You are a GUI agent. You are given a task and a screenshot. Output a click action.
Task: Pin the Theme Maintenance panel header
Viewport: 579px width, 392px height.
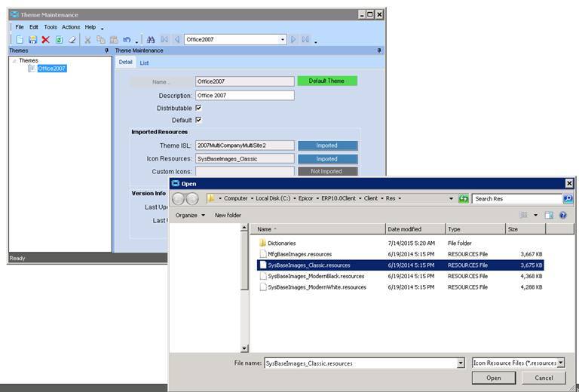coord(379,51)
